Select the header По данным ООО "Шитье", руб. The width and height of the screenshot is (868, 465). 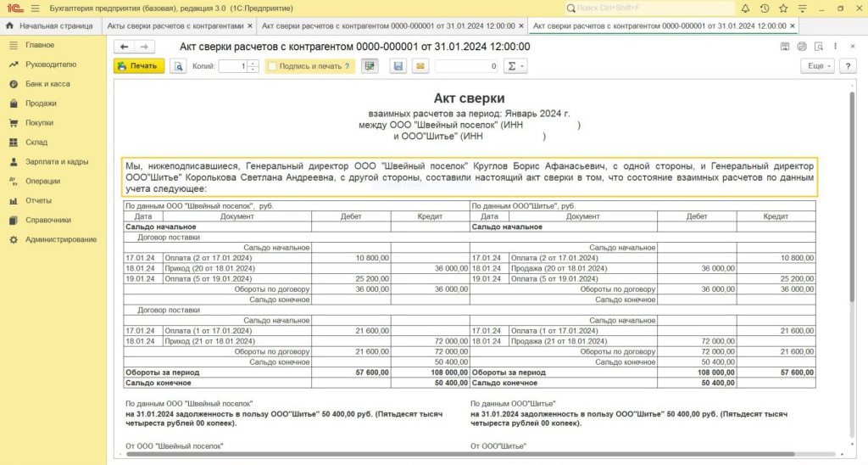pyautogui.click(x=643, y=205)
